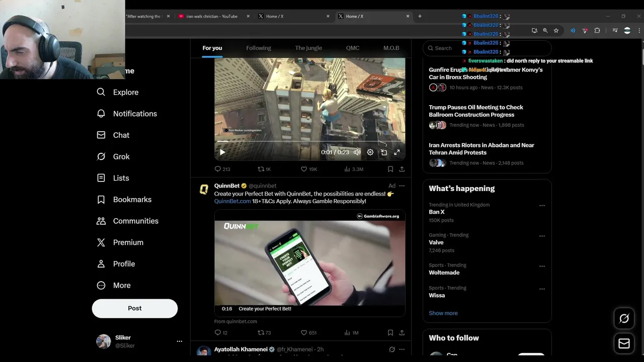Open Chat in the sidebar
This screenshot has height=362, width=644.
coord(113,135)
